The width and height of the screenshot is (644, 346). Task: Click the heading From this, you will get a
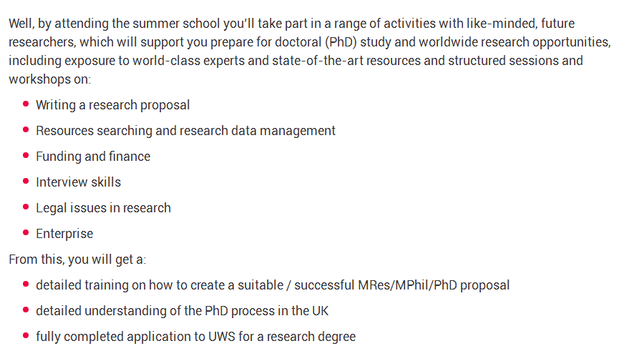pos(77,259)
